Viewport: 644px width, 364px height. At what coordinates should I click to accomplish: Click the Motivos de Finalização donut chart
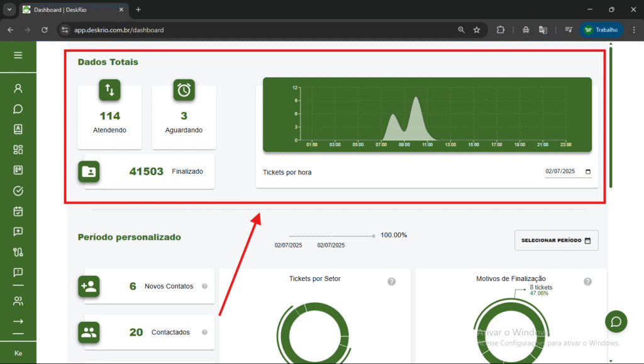click(511, 331)
